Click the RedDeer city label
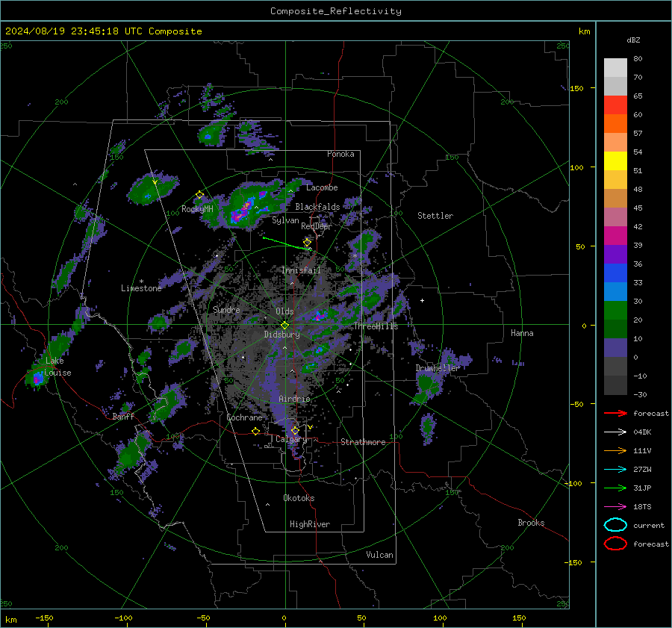Viewport: 672px width, 628px height. [317, 226]
